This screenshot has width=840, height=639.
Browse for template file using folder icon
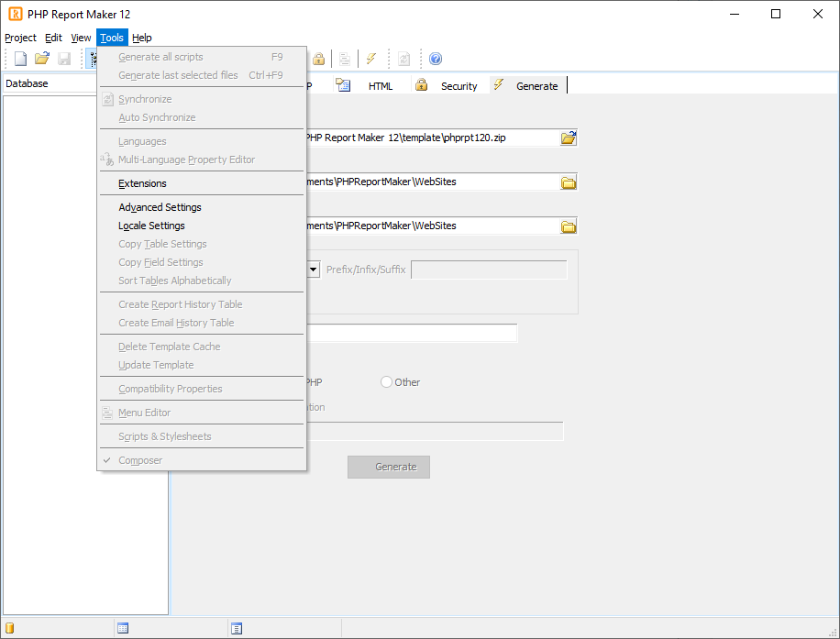pyautogui.click(x=569, y=138)
